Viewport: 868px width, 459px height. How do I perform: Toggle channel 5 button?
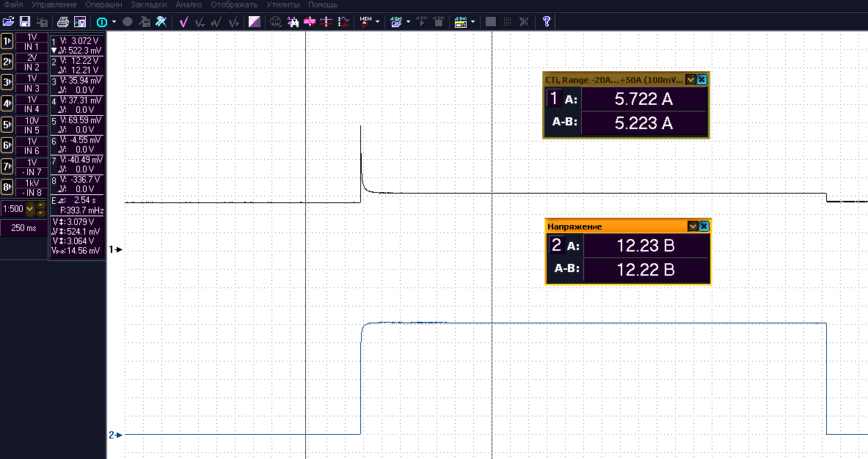coord(7,125)
